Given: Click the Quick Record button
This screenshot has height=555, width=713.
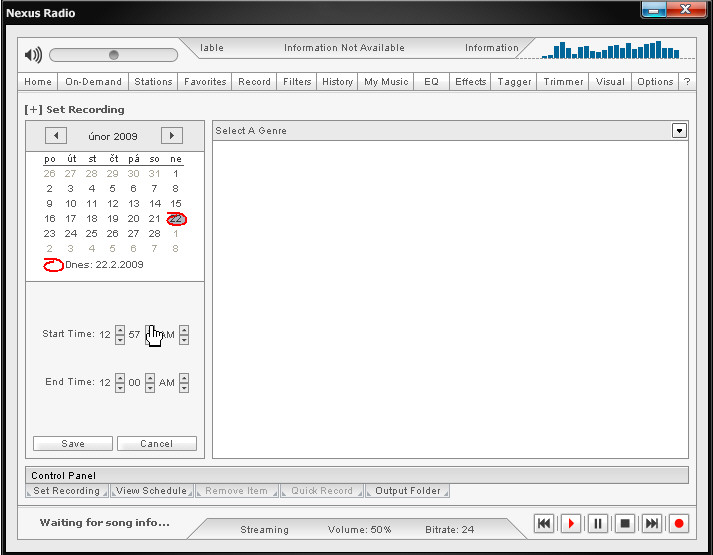Looking at the screenshot, I should pyautogui.click(x=322, y=491).
